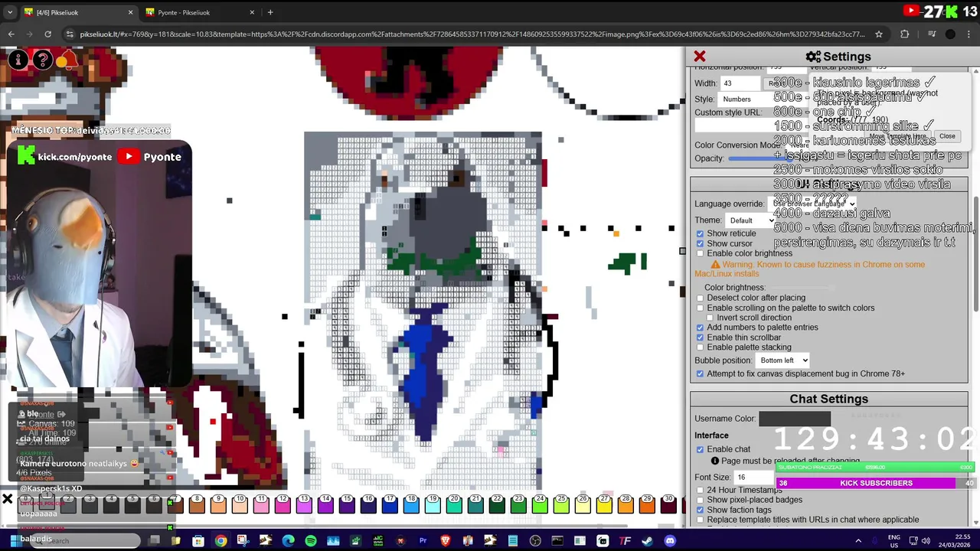
Task: Open the info panel icon
Action: 17,60
